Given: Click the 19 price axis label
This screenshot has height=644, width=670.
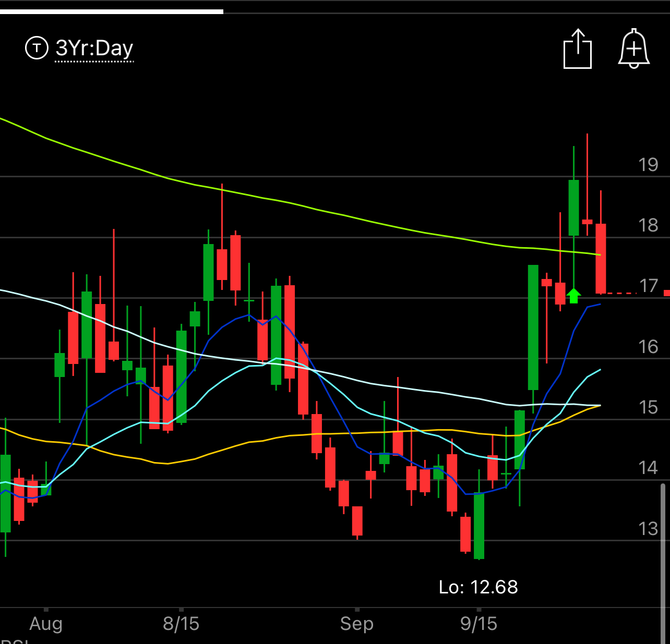Looking at the screenshot, I should click(648, 165).
